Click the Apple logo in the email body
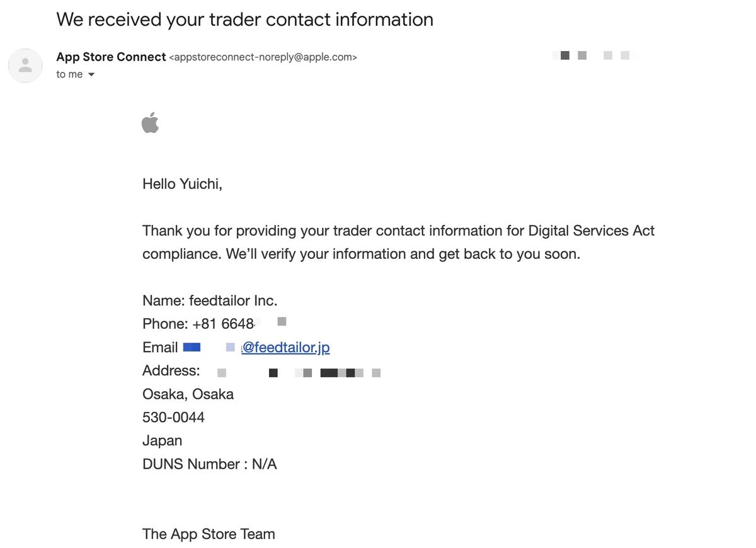Viewport: 756px width, 548px height. click(151, 122)
